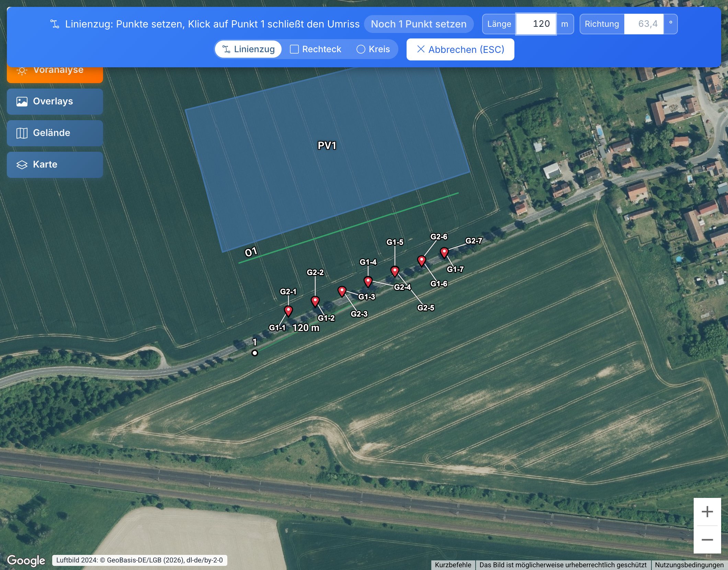Open Nutzungsbedingungen terms link
The width and height of the screenshot is (728, 570).
click(689, 565)
